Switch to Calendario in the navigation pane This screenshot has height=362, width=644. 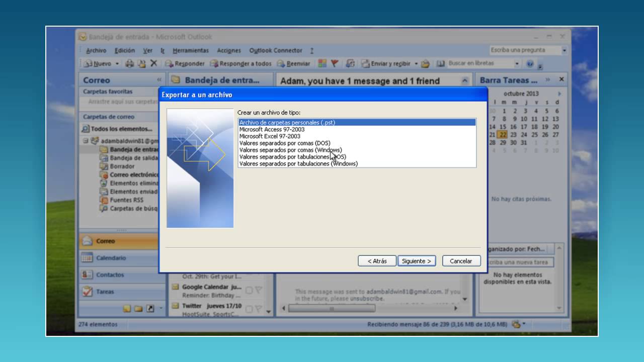[x=119, y=258]
